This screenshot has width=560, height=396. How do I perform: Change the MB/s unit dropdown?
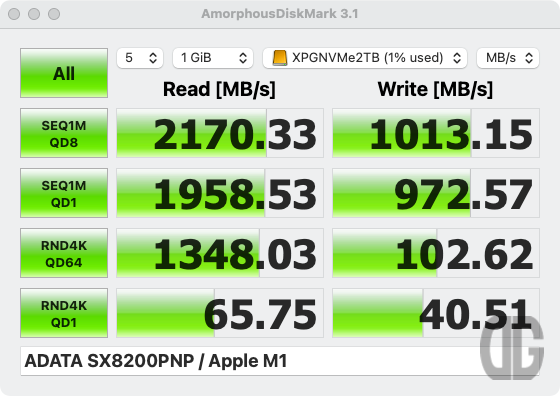(x=508, y=57)
